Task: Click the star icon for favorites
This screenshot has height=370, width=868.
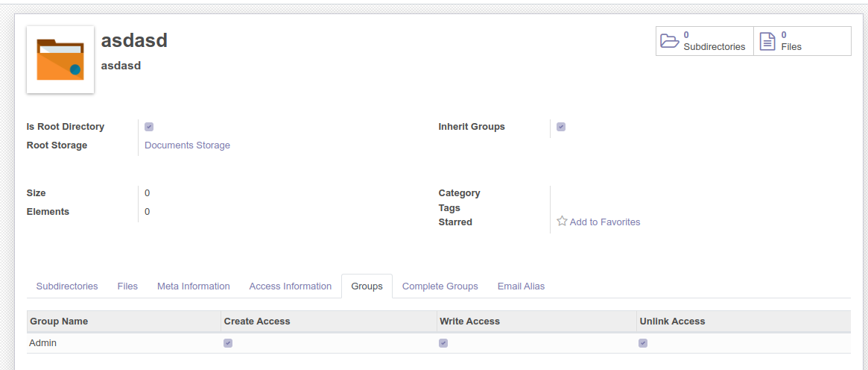Action: [562, 222]
